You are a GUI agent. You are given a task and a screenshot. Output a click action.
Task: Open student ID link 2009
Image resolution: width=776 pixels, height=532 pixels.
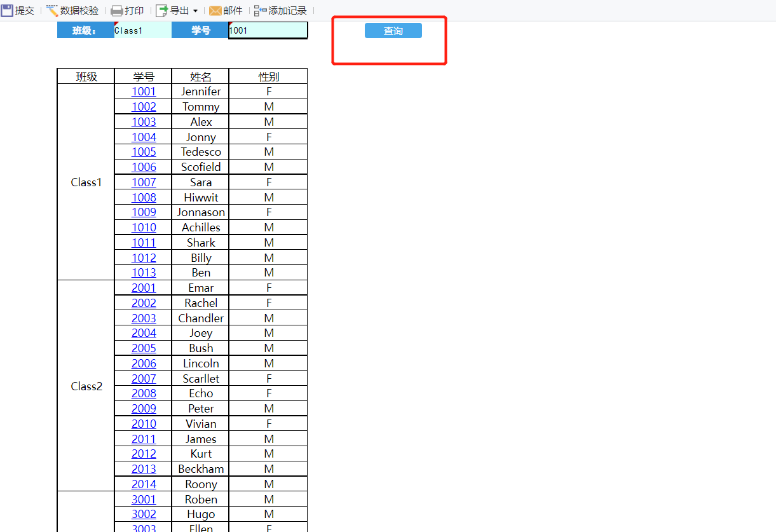coord(144,409)
